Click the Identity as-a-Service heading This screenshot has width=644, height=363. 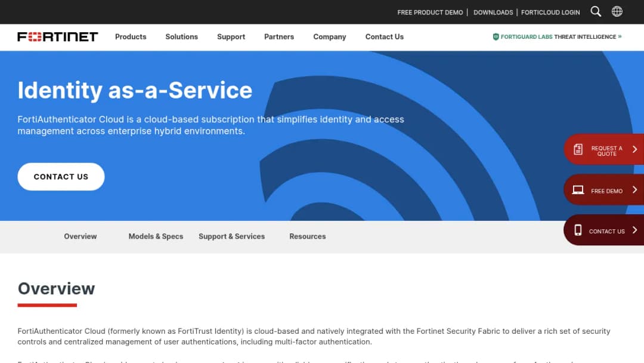coord(135,90)
